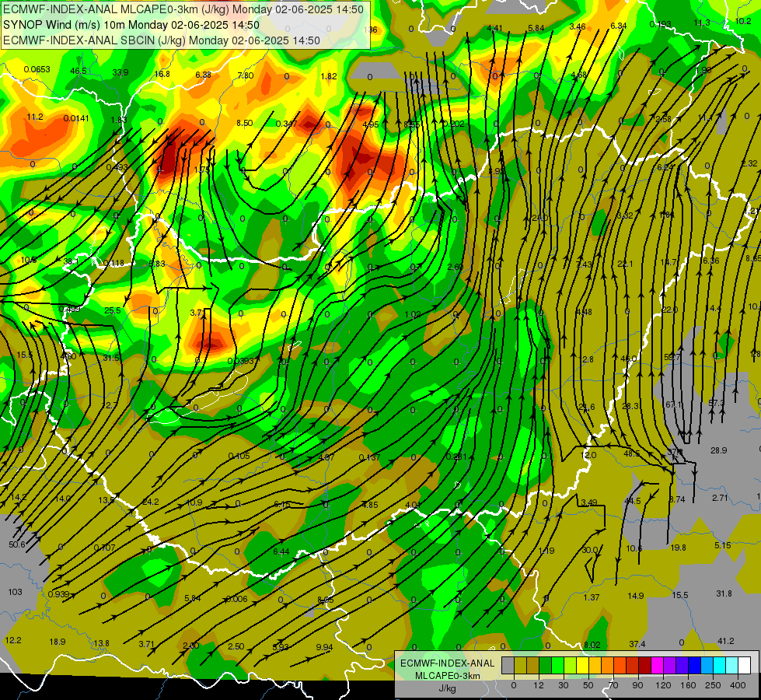Select the legend tick label '400'
761x700 pixels.
click(x=738, y=685)
